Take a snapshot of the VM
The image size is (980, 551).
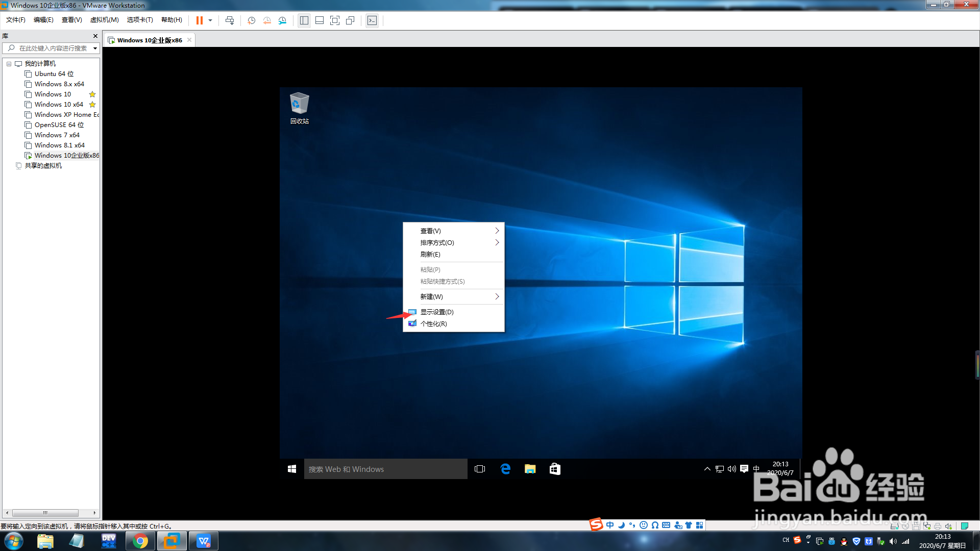[x=251, y=20]
